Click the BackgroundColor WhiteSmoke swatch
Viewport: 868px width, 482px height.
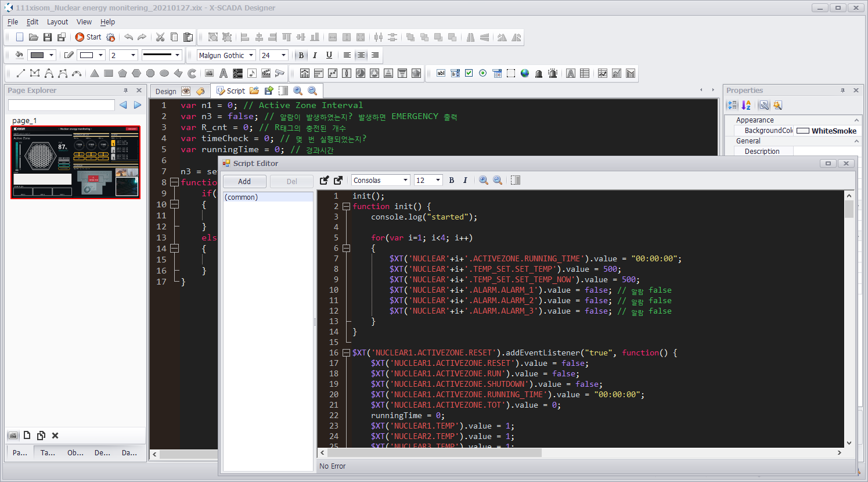tap(803, 131)
